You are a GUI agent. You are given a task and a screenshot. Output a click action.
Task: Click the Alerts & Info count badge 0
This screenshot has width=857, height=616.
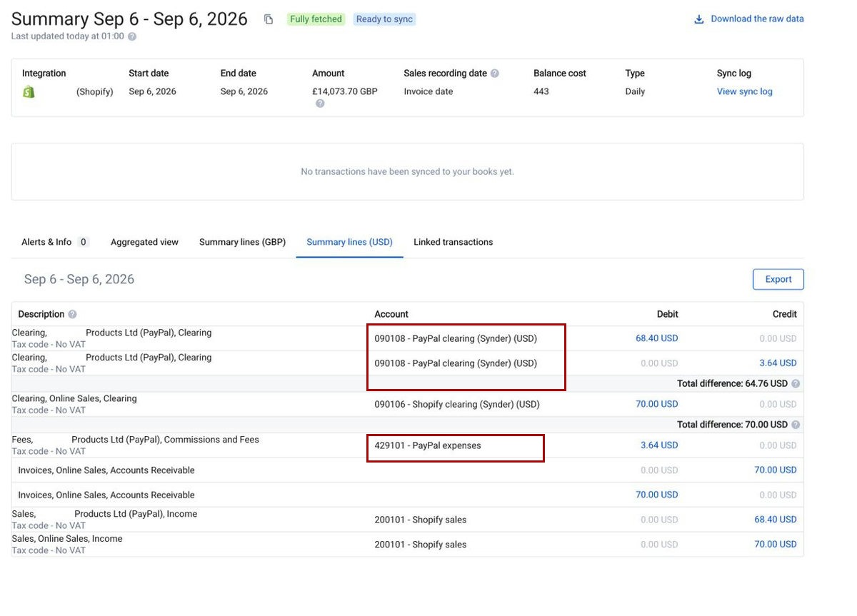click(x=83, y=242)
